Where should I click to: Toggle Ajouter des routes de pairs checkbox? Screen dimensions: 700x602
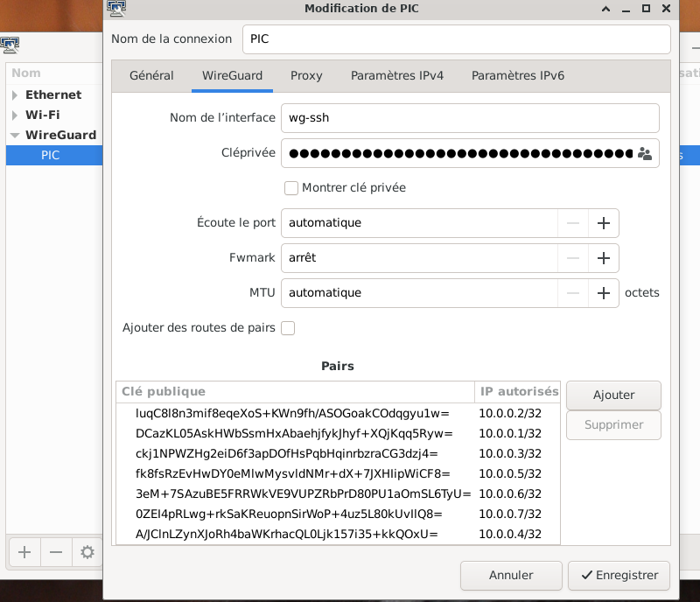(x=288, y=328)
